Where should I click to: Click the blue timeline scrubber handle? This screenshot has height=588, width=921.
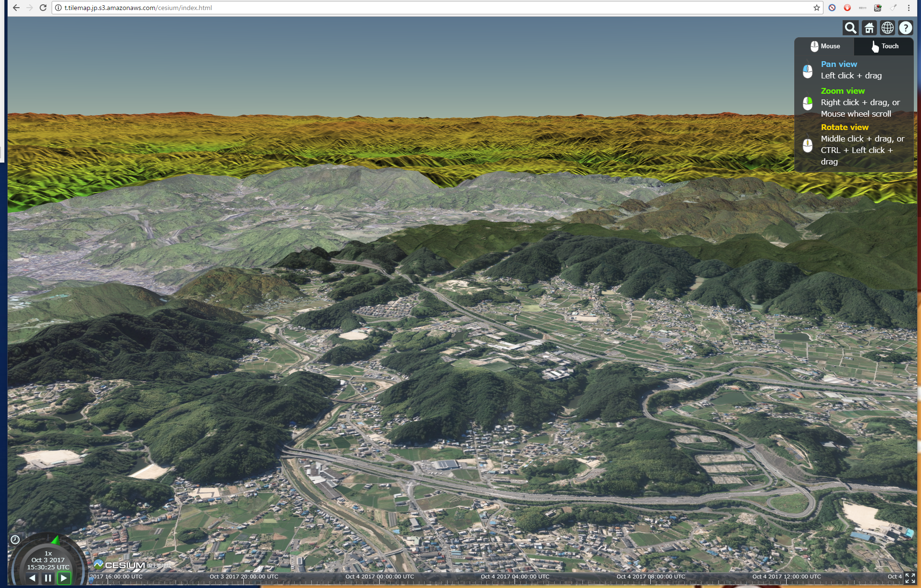point(91,579)
